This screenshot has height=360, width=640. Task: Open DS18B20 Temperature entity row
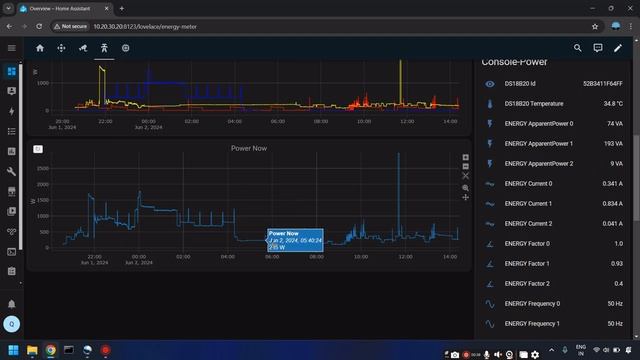(553, 104)
